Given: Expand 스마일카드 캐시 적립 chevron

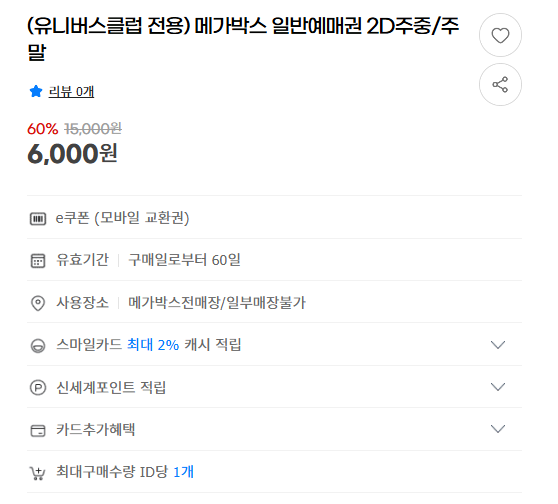Looking at the screenshot, I should point(498,345).
